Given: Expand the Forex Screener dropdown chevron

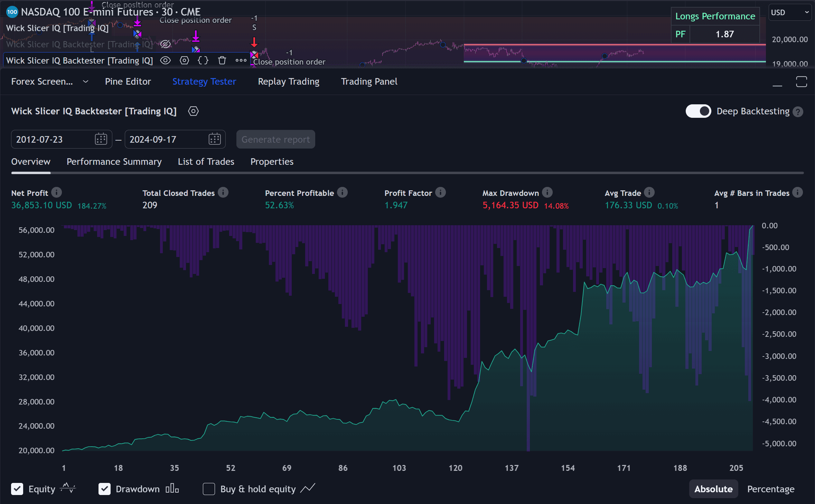Looking at the screenshot, I should pyautogui.click(x=86, y=82).
